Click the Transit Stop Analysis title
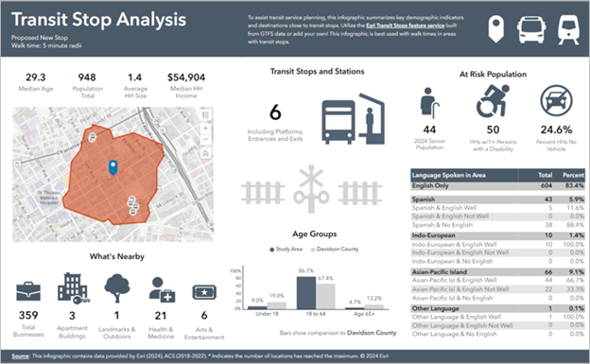 tap(99, 19)
